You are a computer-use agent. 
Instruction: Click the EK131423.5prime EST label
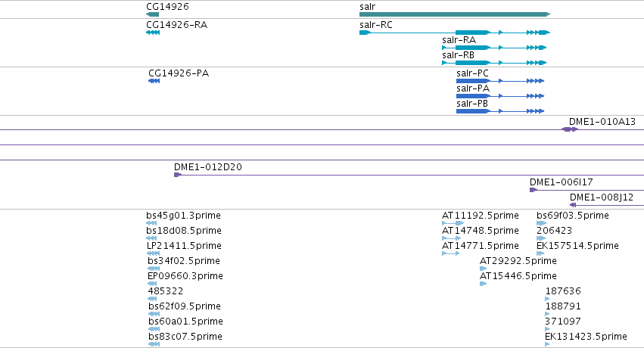point(586,337)
